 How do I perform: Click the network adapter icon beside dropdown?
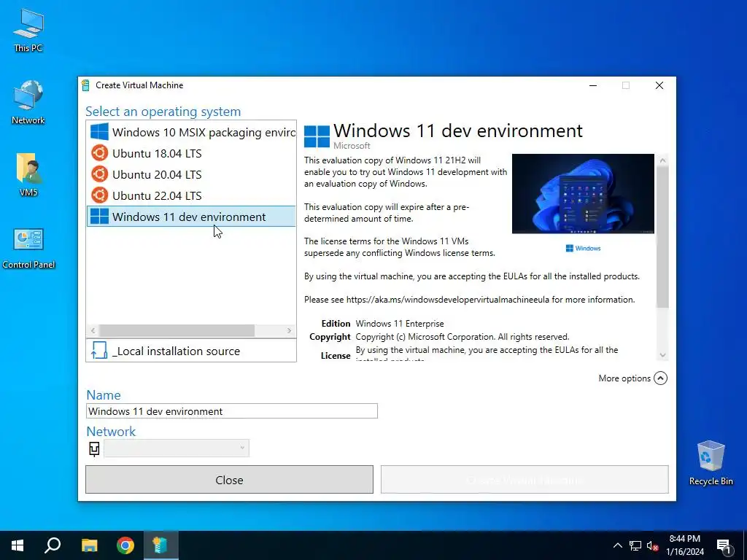(x=94, y=448)
